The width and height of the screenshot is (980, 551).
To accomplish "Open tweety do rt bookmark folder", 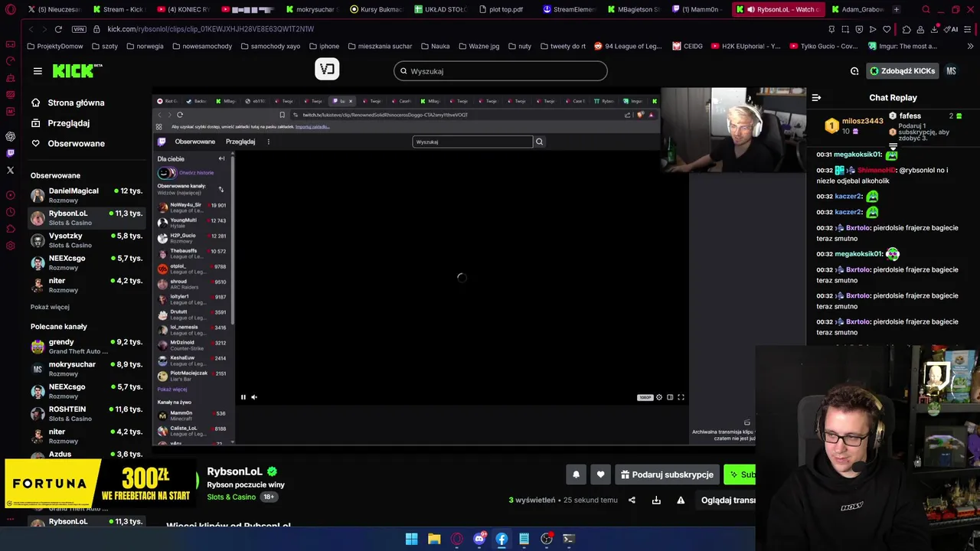I will [562, 46].
